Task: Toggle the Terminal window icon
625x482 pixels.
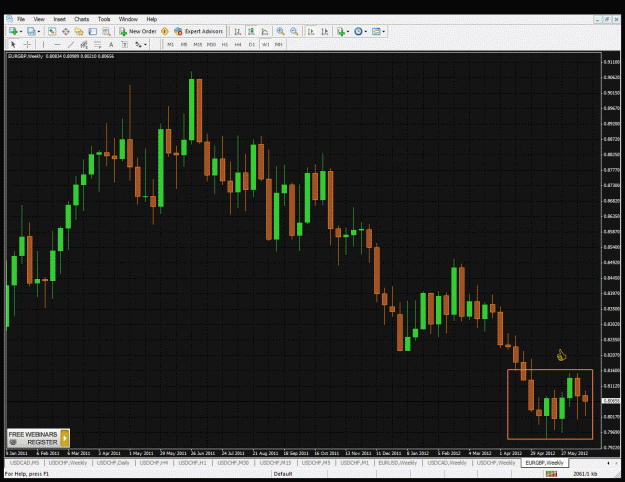Action: click(x=92, y=31)
